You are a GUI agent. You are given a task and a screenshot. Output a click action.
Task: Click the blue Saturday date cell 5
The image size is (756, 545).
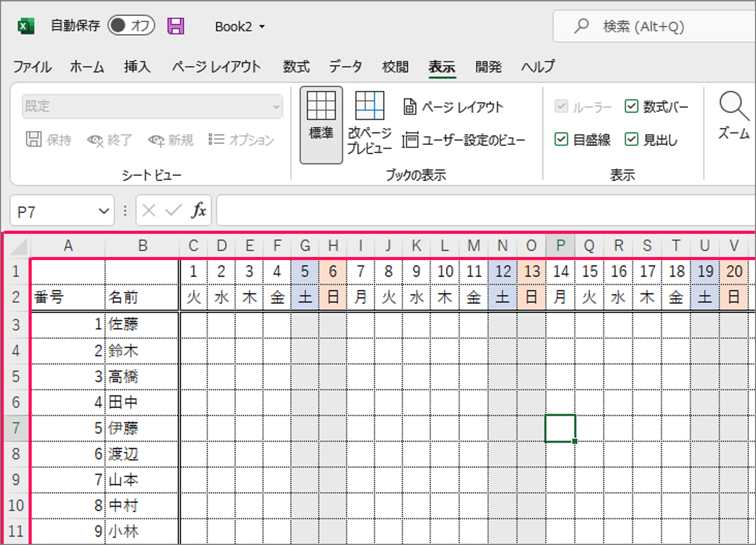[305, 271]
